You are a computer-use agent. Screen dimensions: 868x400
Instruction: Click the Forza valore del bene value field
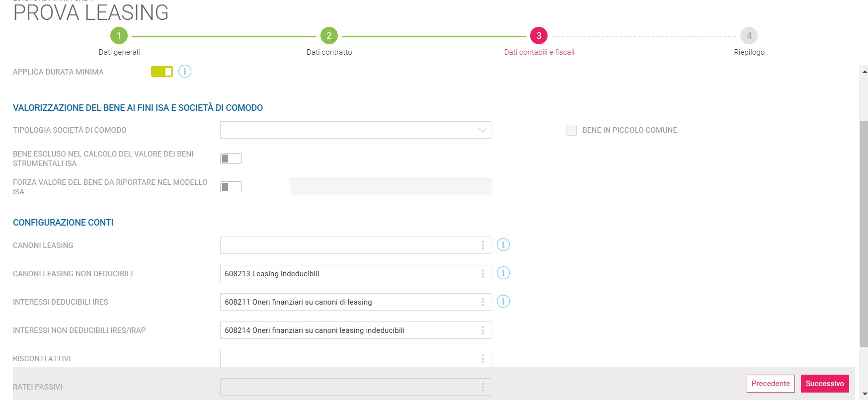point(391,187)
